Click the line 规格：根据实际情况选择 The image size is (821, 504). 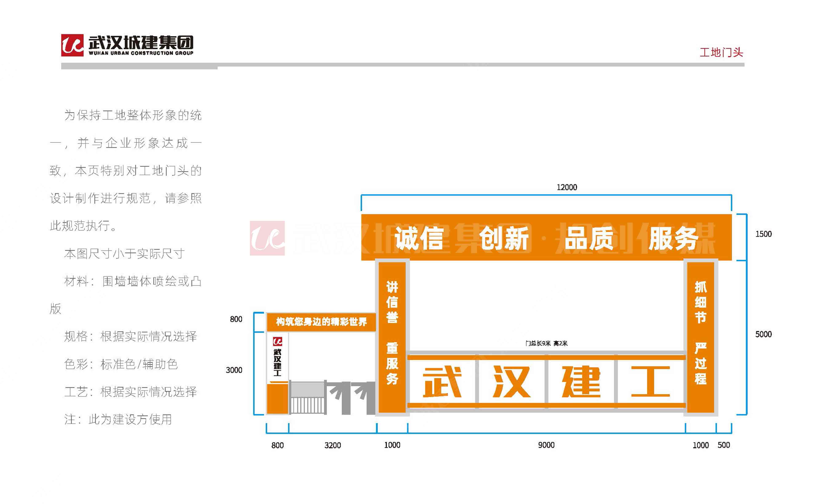(x=130, y=336)
